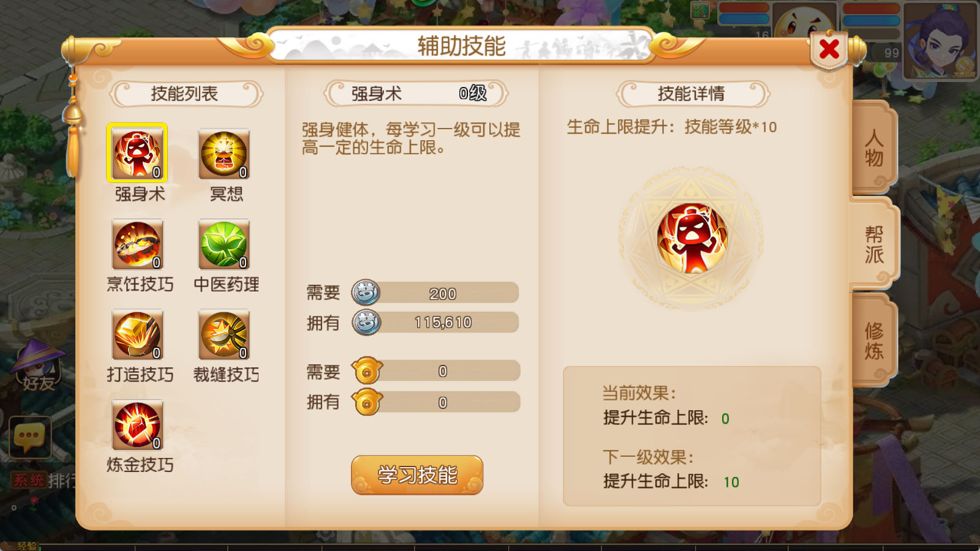
Task: Open the chat bubble icon
Action: [x=30, y=437]
